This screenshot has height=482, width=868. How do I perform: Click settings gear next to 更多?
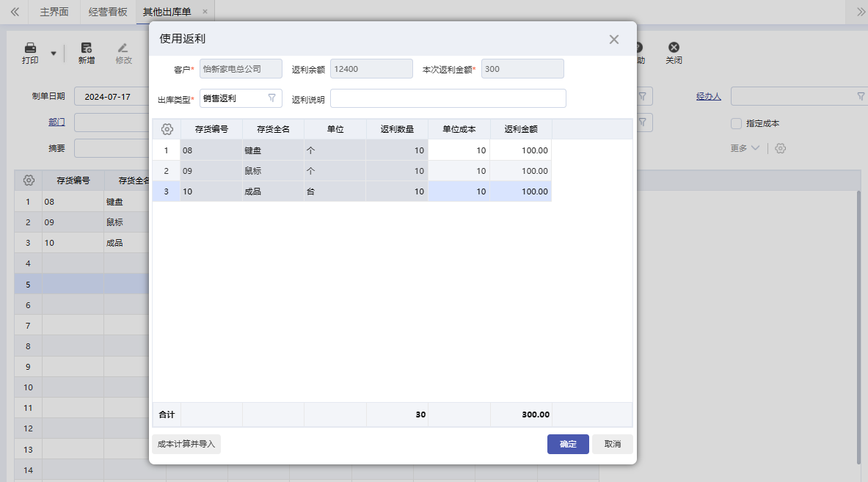pyautogui.click(x=781, y=148)
